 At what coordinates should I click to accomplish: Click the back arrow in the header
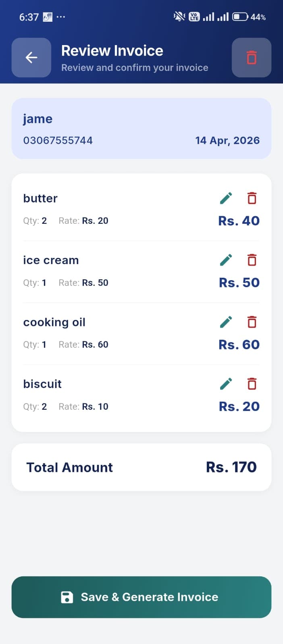[31, 58]
